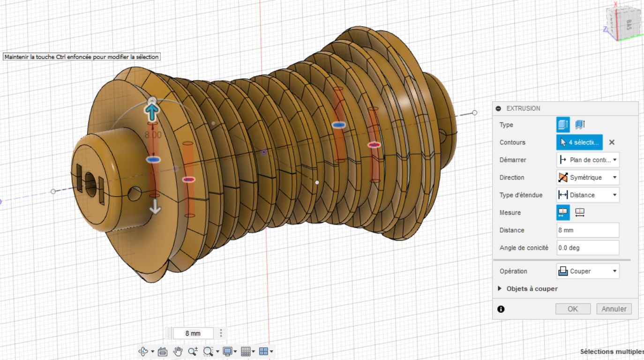This screenshot has width=644, height=360.
Task: Open the Opération Couper dropdown
Action: [588, 271]
